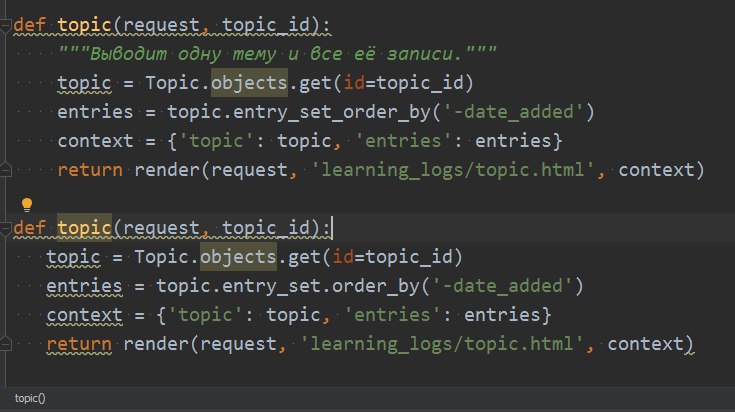
Task: Click id keyword argument in second function
Action: click(343, 257)
